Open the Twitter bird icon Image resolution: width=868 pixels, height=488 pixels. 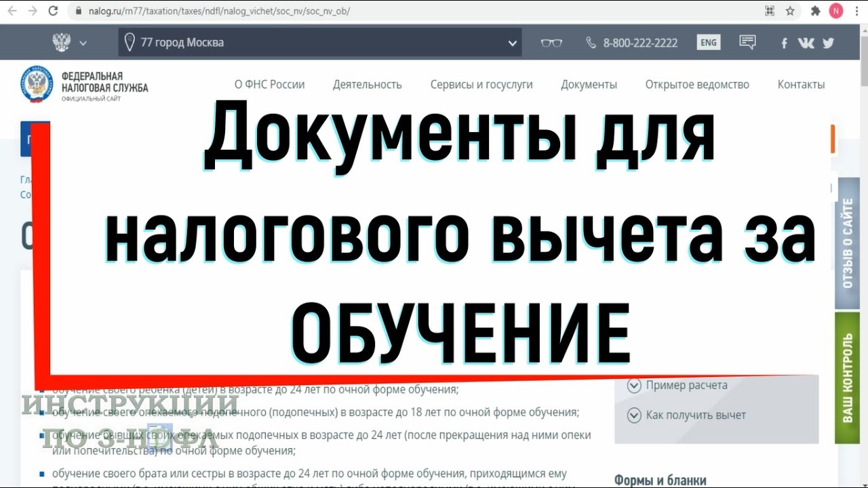pos(828,43)
